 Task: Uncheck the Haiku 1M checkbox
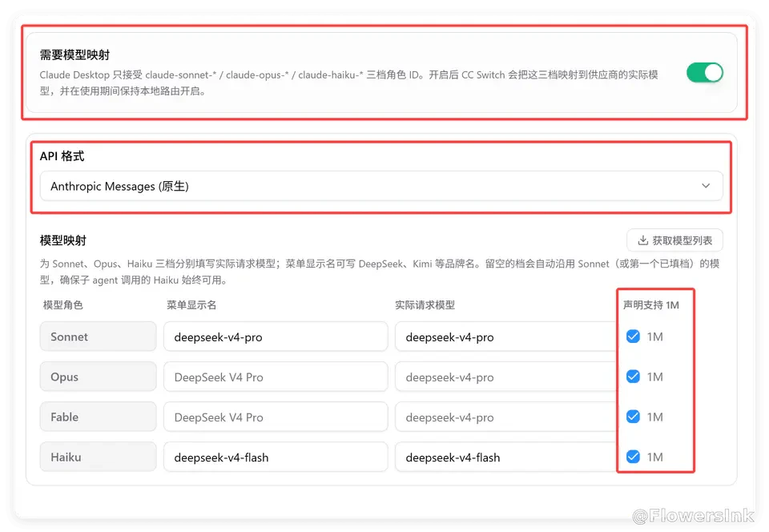tap(633, 457)
